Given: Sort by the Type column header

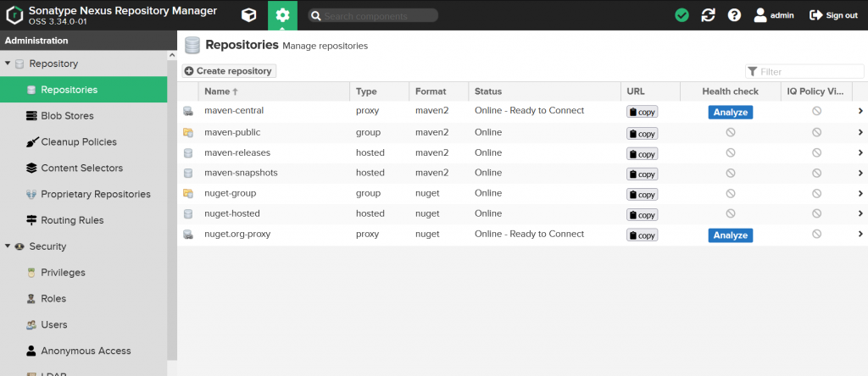Looking at the screenshot, I should pos(380,91).
